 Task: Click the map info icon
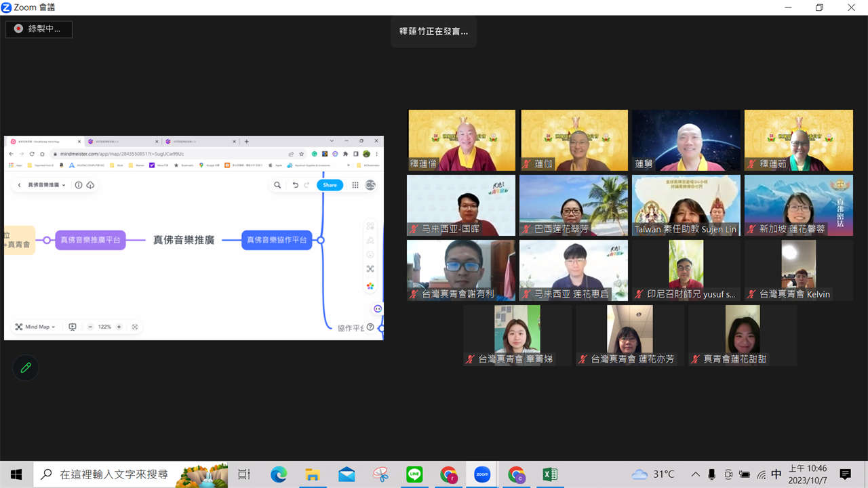coord(79,185)
